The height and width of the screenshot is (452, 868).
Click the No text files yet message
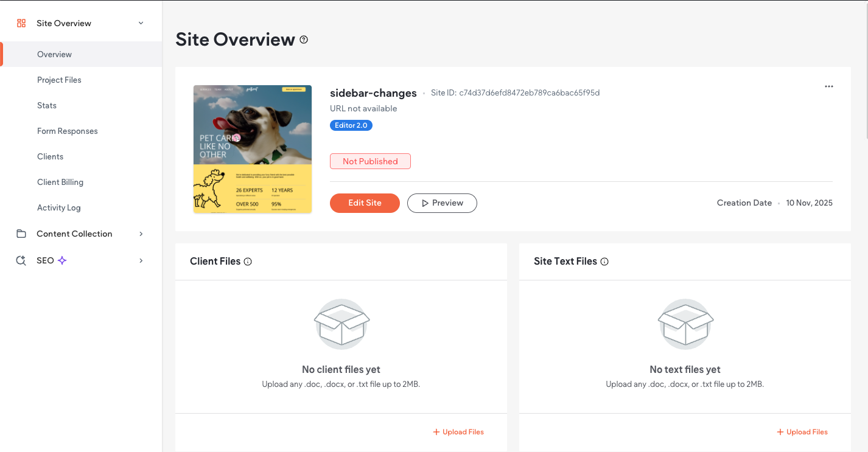685,369
